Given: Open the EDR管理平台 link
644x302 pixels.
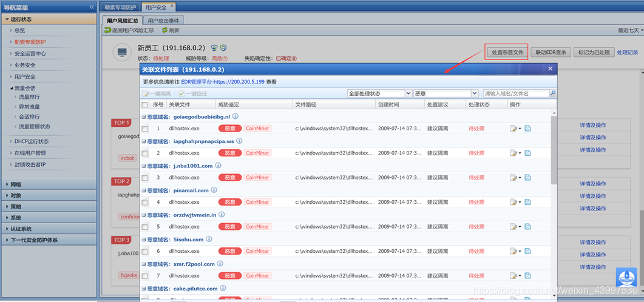Looking at the screenshot, I should click(223, 81).
